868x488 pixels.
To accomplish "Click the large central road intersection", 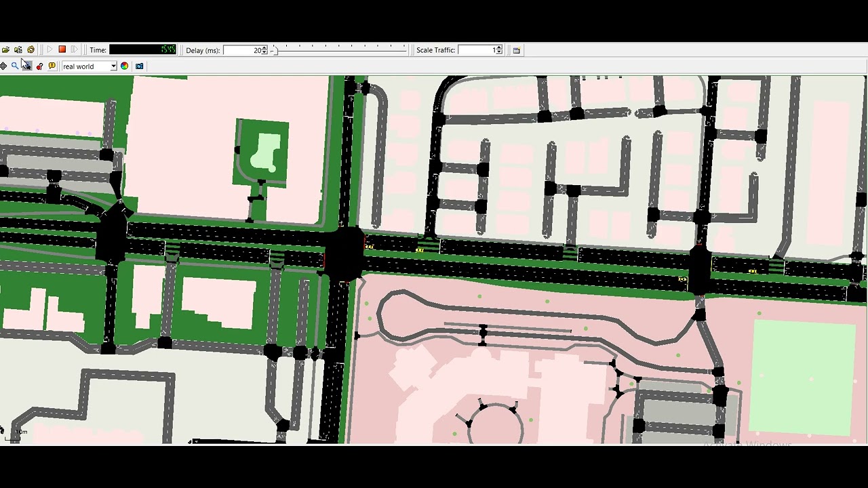I will click(345, 254).
